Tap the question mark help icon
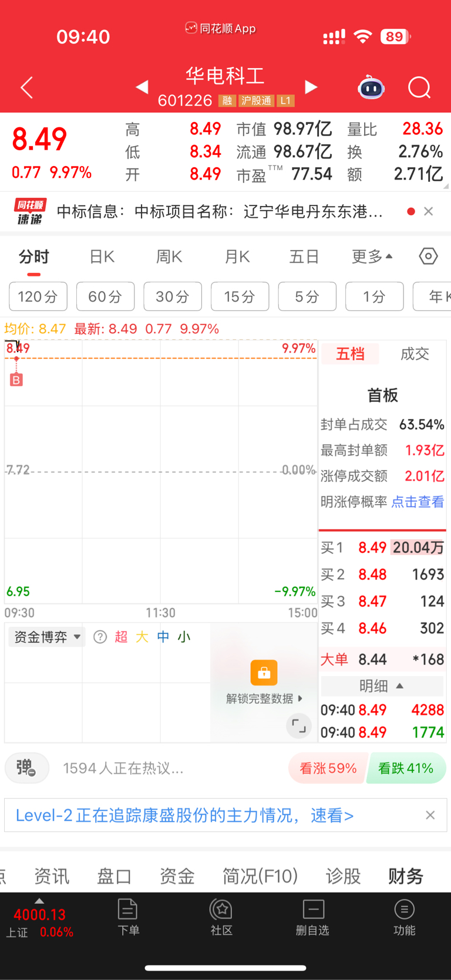451x980 pixels. [x=100, y=637]
